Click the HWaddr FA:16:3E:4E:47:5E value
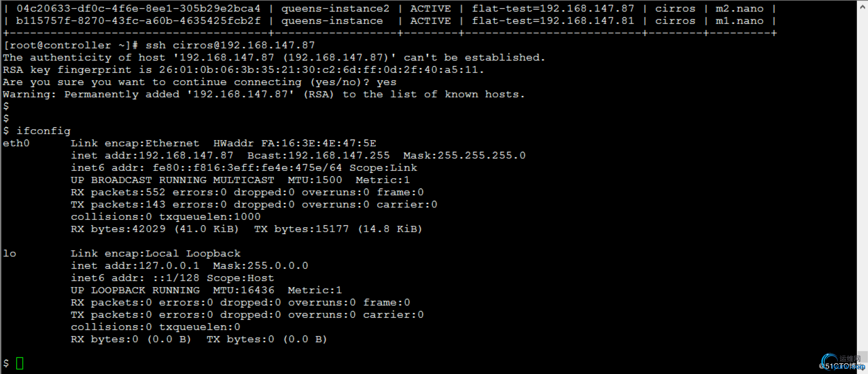 click(294, 143)
